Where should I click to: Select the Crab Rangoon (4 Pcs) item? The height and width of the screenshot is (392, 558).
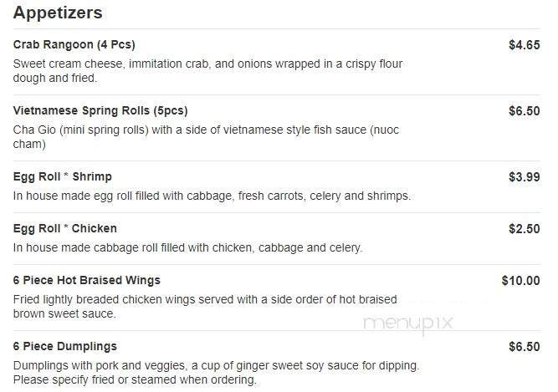coord(74,45)
